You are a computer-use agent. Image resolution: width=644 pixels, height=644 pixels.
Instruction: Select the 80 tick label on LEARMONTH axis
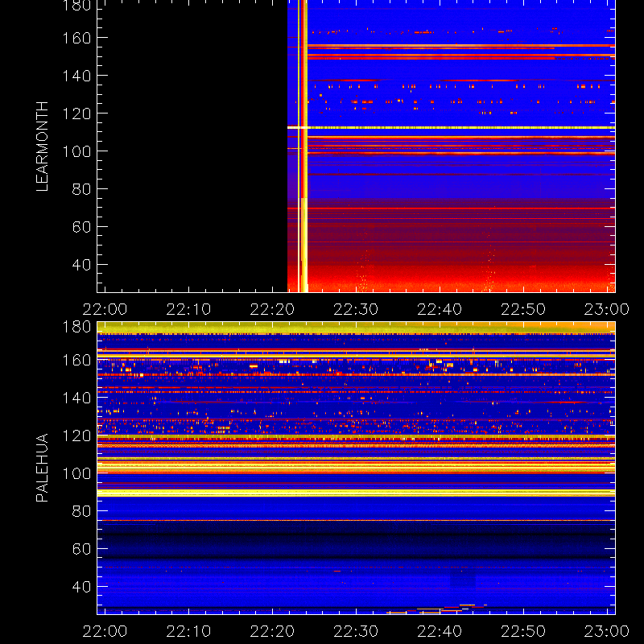[81, 189]
